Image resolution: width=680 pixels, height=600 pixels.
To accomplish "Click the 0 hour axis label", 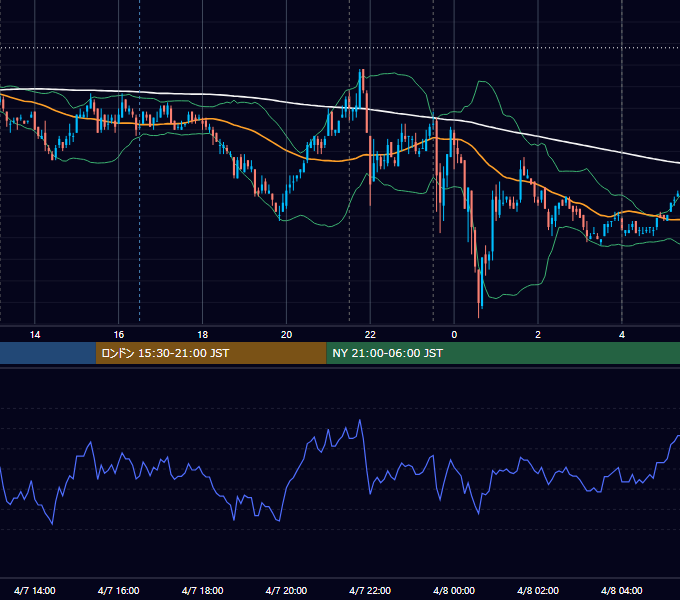I will tap(454, 335).
